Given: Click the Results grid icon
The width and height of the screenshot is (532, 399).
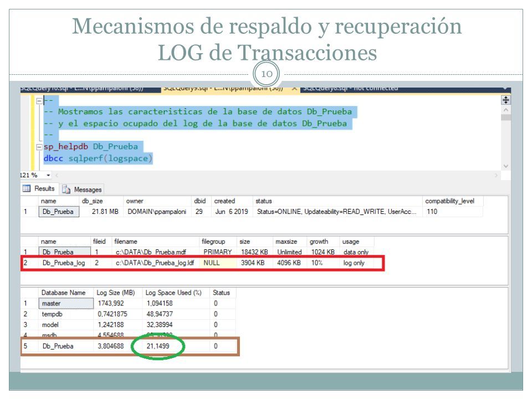Looking at the screenshot, I should coord(27,188).
